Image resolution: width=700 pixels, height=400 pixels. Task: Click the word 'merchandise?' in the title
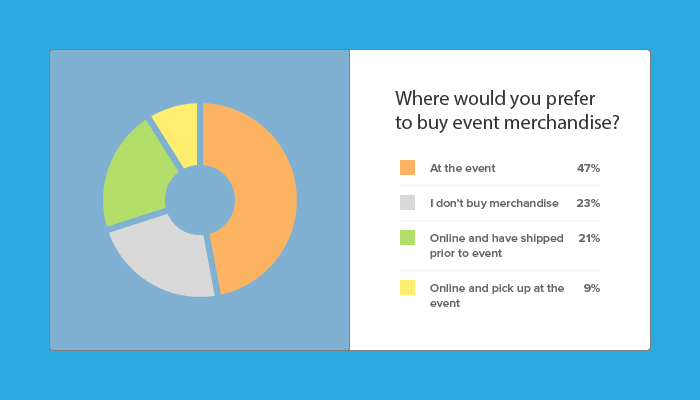point(562,122)
